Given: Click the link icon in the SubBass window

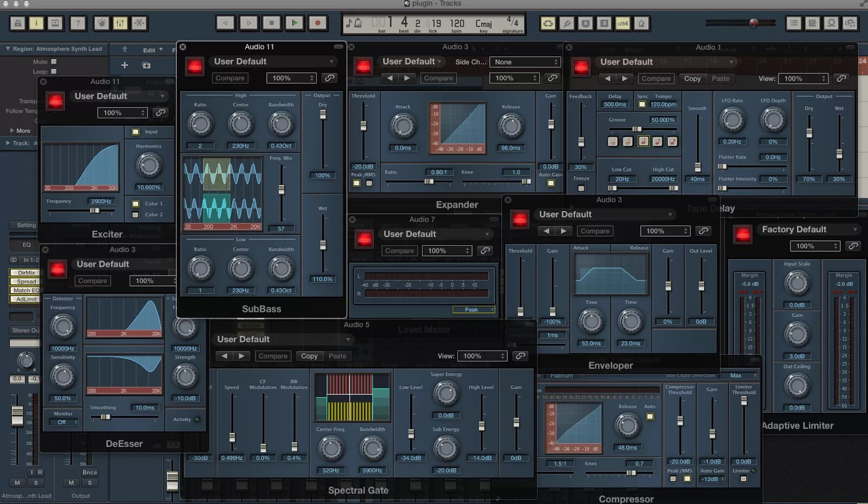Looking at the screenshot, I should 329,78.
